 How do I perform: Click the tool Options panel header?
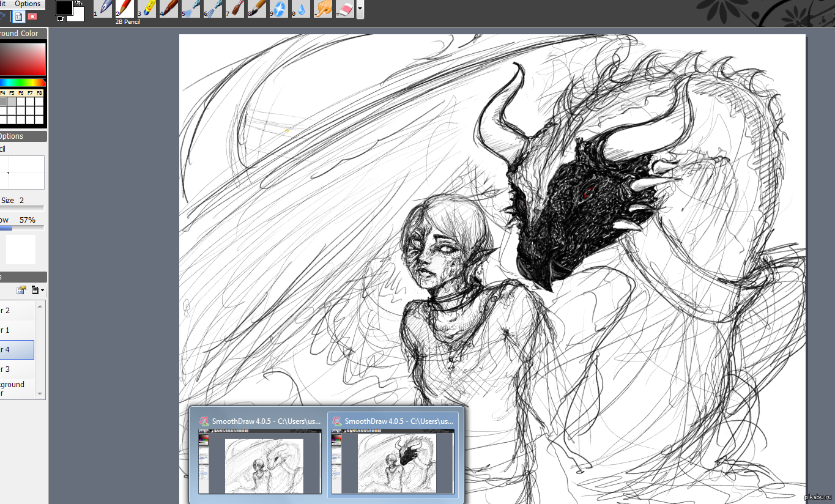point(23,136)
